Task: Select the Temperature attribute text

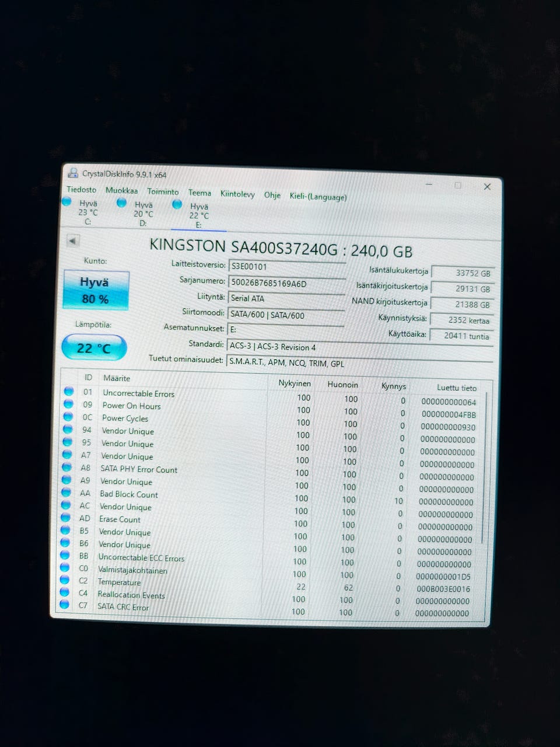Action: point(119,582)
